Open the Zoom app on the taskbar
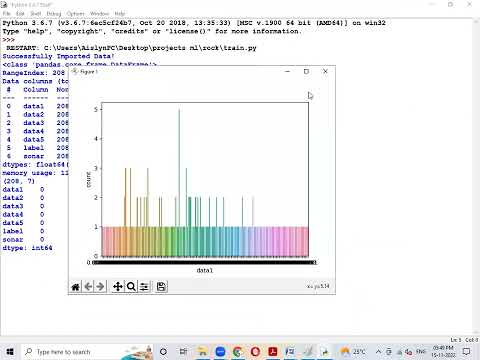480x360 pixels. tap(220, 352)
